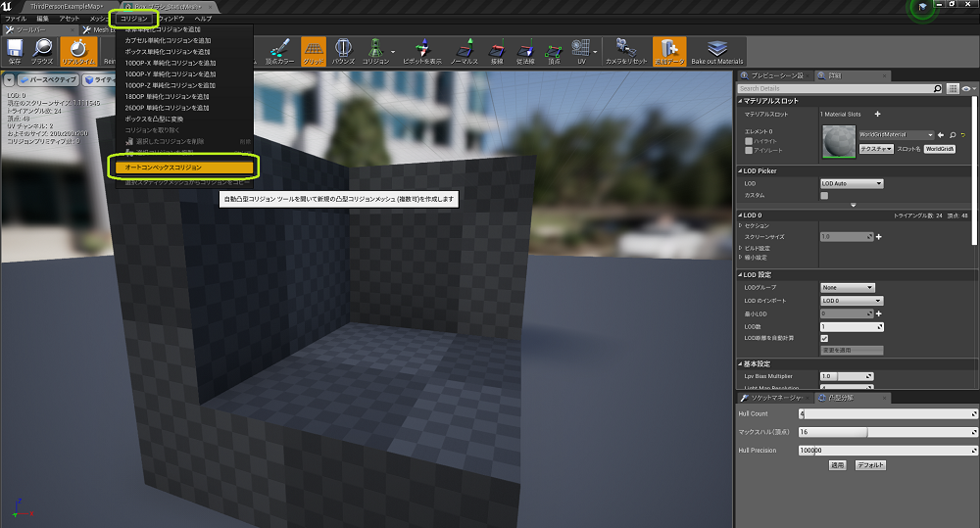980x528 pixels.
Task: Open the ファイル menu
Action: [16, 19]
